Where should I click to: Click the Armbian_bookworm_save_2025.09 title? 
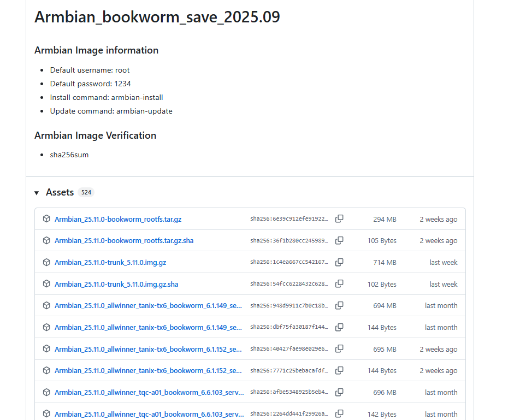tap(157, 17)
